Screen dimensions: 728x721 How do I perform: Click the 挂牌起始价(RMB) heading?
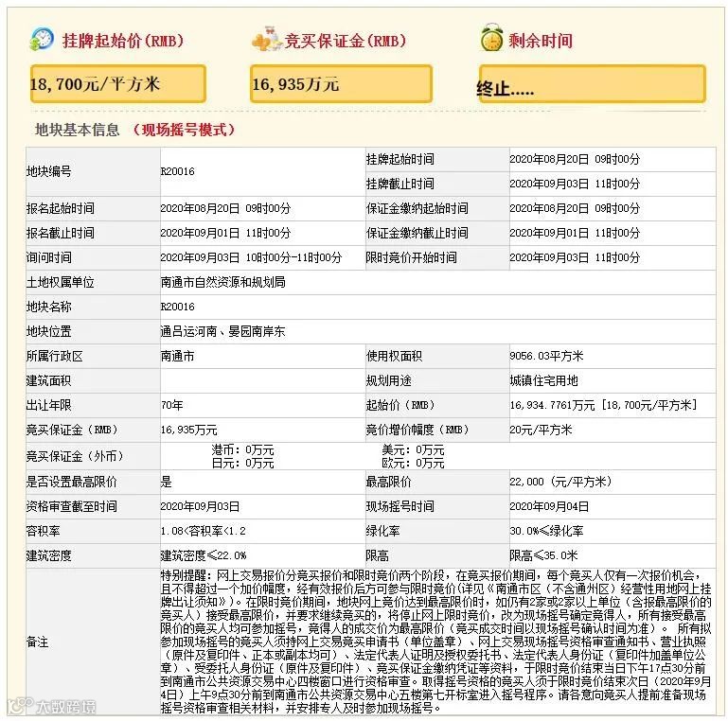coord(123,41)
